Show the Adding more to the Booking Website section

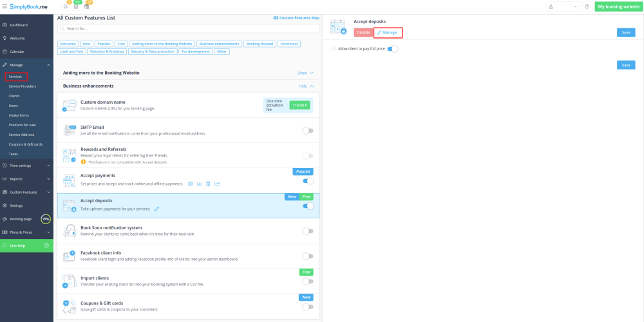[306, 73]
